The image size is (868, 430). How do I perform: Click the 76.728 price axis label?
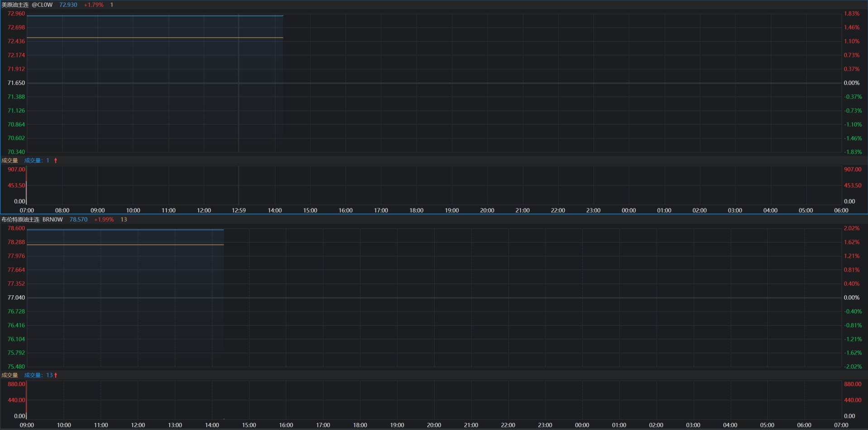coord(16,312)
